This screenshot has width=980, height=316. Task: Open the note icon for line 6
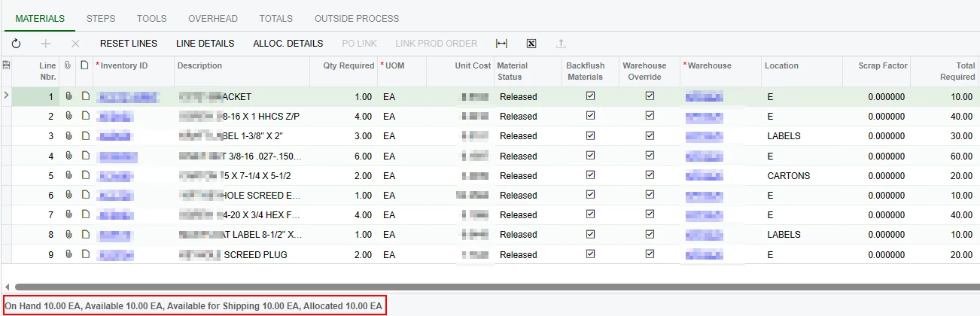coord(85,195)
